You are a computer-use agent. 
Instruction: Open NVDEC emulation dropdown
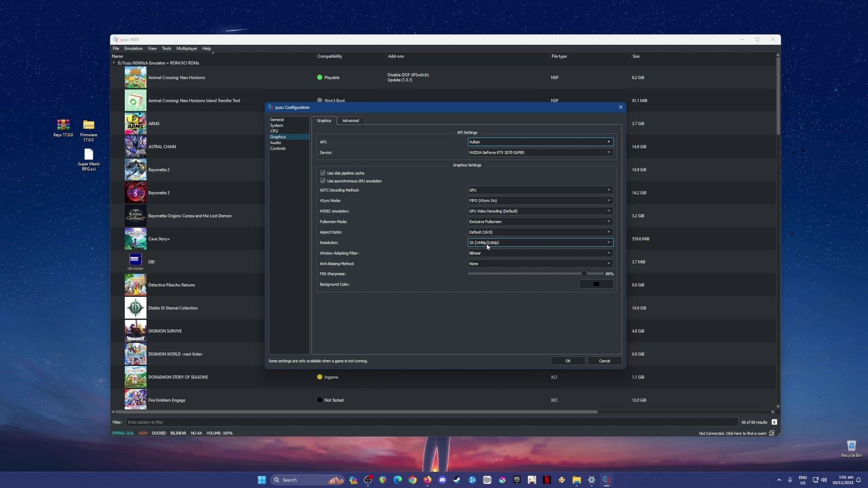[540, 211]
